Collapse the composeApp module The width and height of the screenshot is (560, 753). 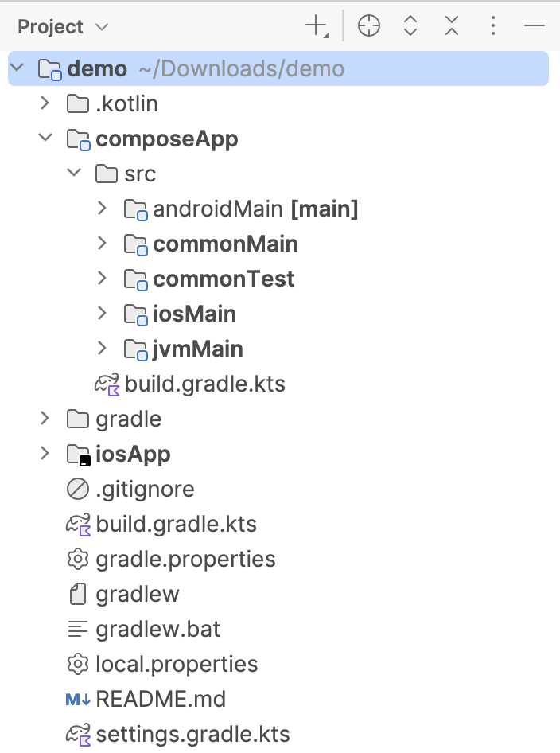45,139
